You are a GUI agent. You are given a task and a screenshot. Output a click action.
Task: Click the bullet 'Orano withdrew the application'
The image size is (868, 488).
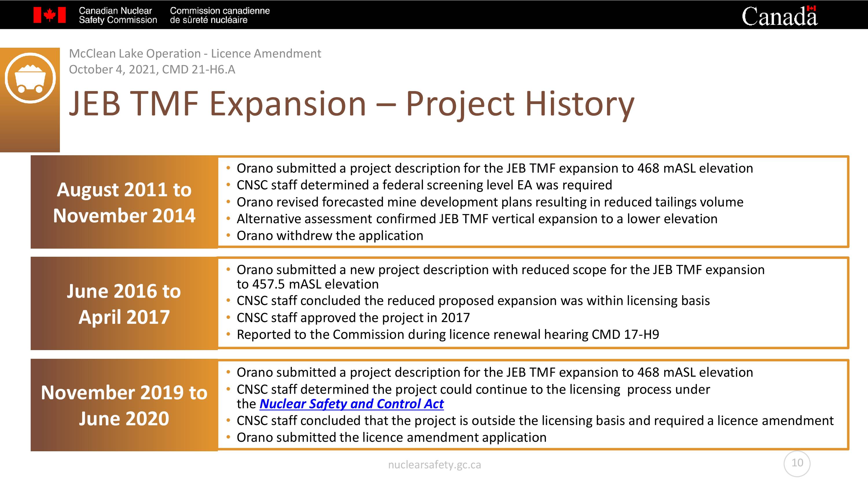[x=330, y=236]
